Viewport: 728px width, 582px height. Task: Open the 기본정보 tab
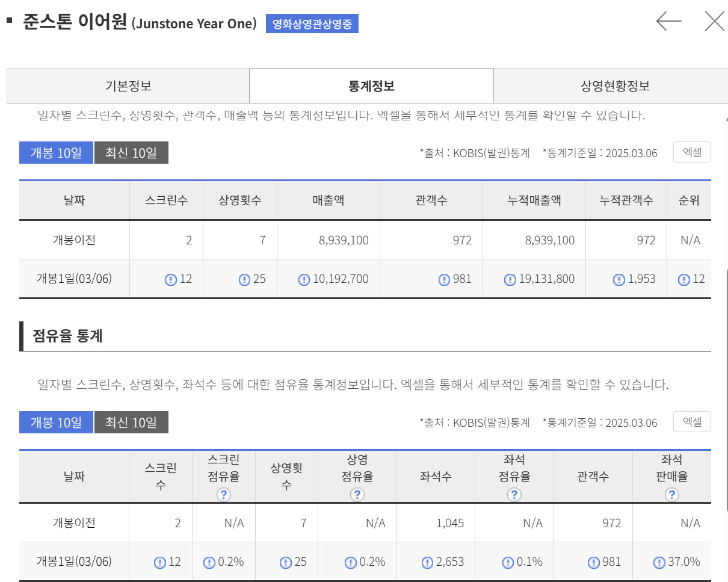click(x=128, y=86)
